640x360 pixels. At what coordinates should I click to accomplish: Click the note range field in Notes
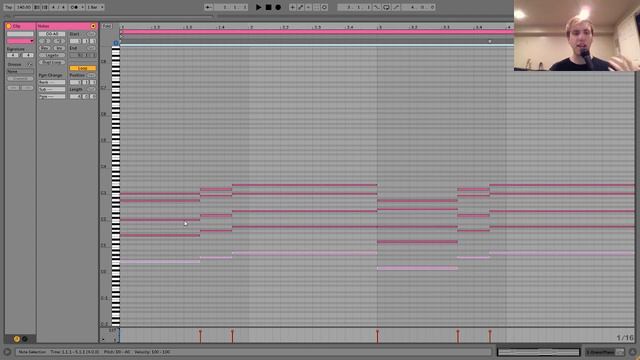[52, 34]
